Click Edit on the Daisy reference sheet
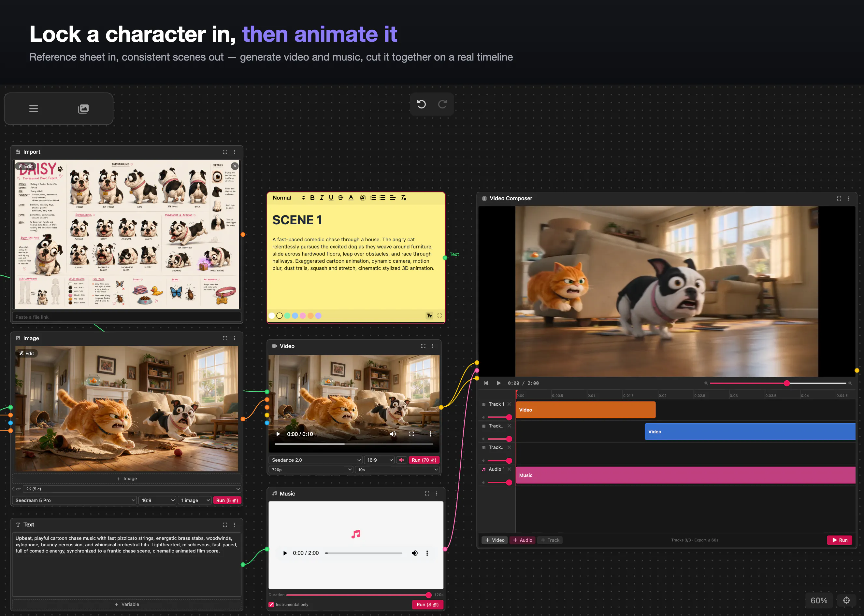864x616 pixels. 26,166
